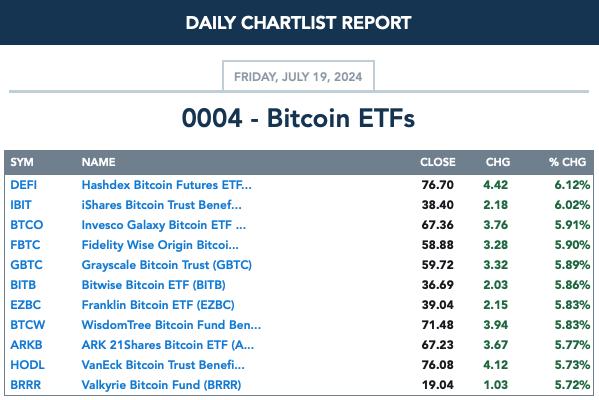Click the BTCO symbol
This screenshot has height=400, width=599.
click(27, 225)
